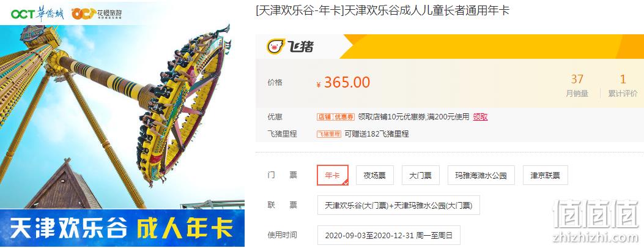The height and width of the screenshot is (248, 644).
Task: Select the 年卡 ticket option
Action: 333,175
